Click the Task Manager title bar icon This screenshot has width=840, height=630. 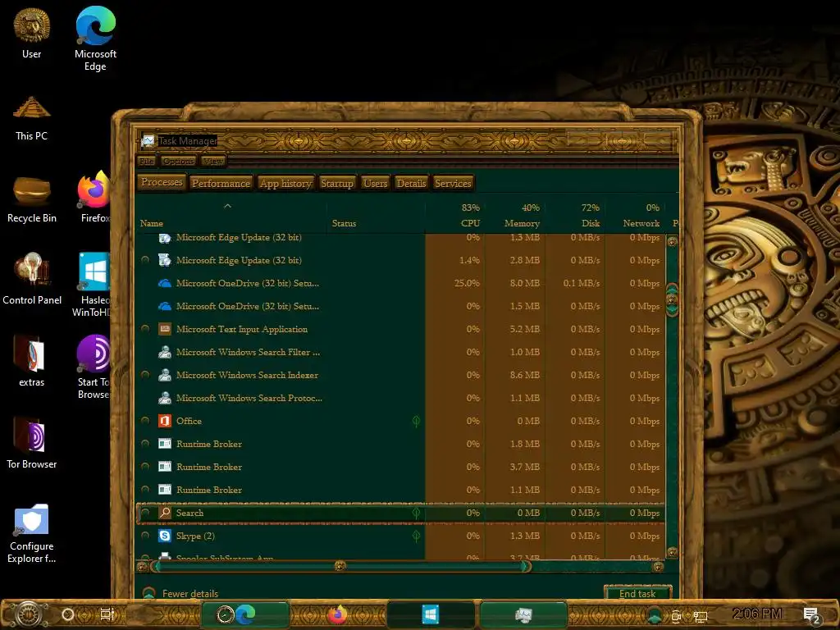tap(148, 141)
